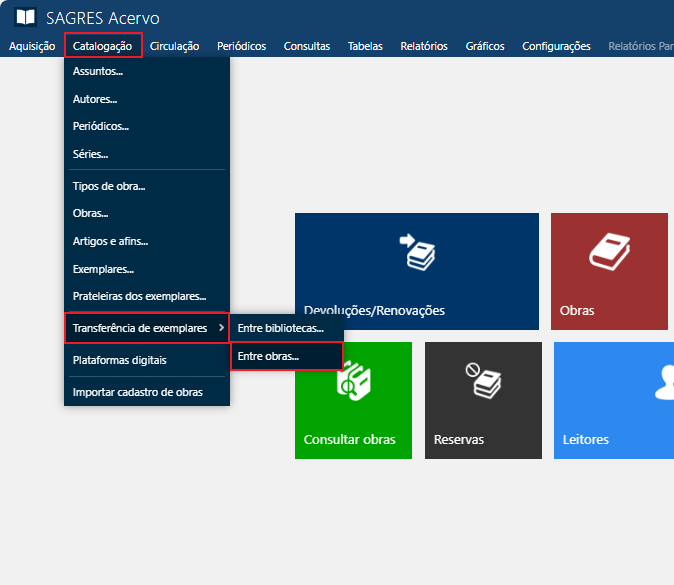The width and height of the screenshot is (674, 585).
Task: Open the Aquisição menu
Action: [x=32, y=46]
